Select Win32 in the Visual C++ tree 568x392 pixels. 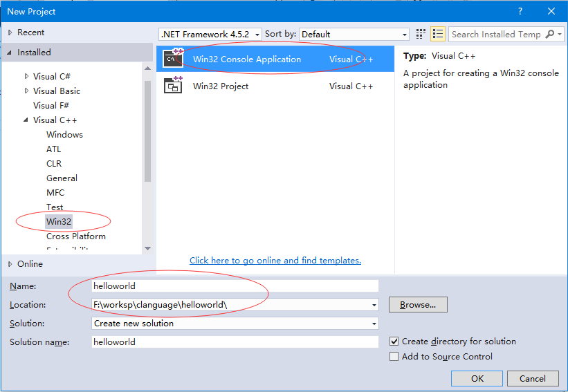coord(59,222)
